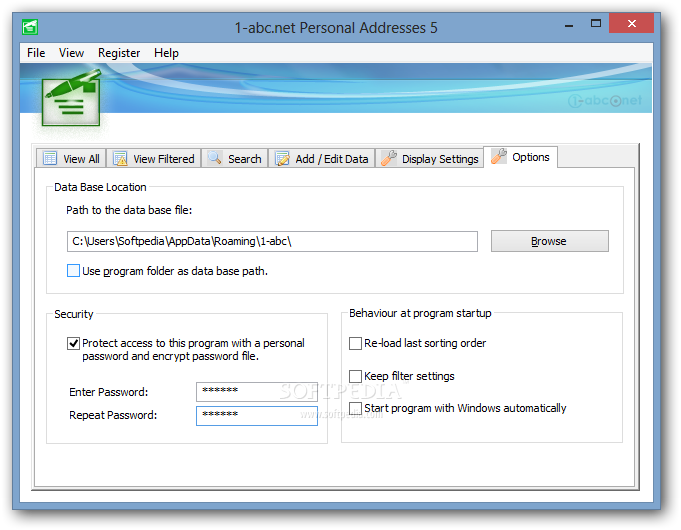Focus the Enter Password field
Screen dimensions: 681x530
pyautogui.click(x=257, y=391)
